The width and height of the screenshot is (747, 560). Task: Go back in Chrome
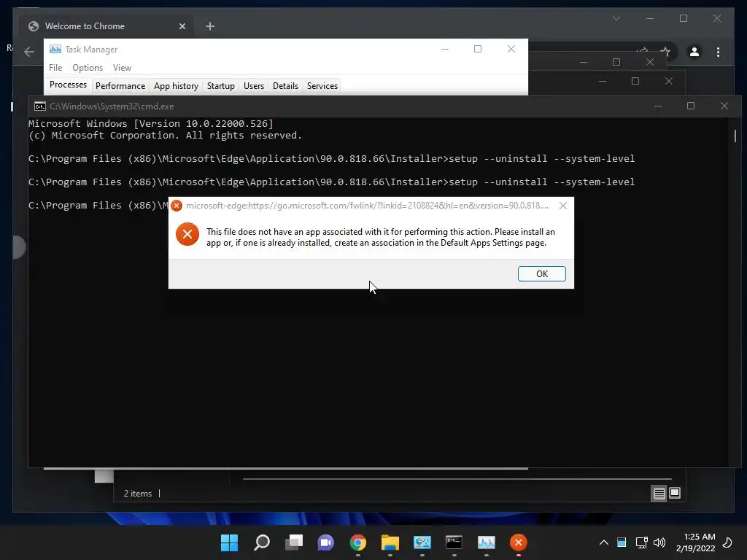pos(29,52)
